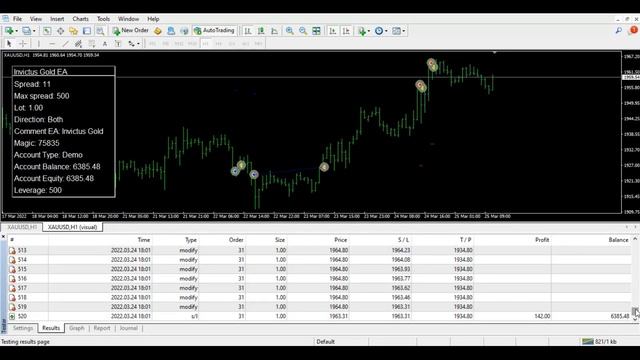Switch chart to line chart style
640x360 pixels.
coord(274,31)
